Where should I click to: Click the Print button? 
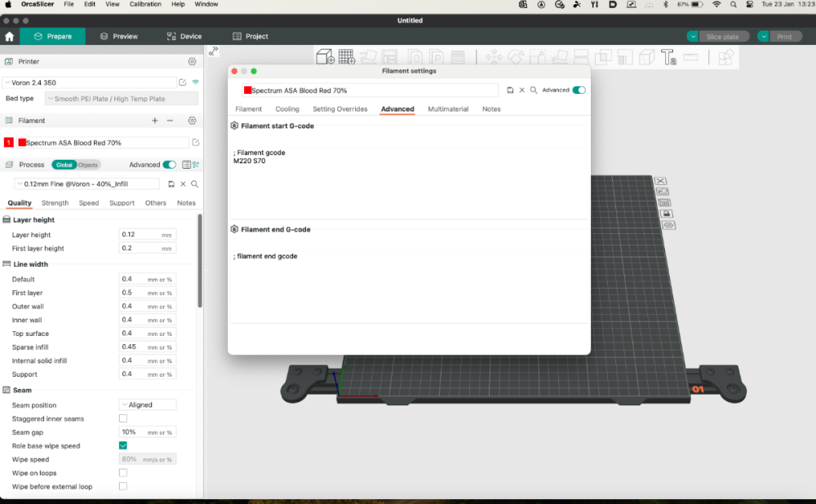point(785,37)
